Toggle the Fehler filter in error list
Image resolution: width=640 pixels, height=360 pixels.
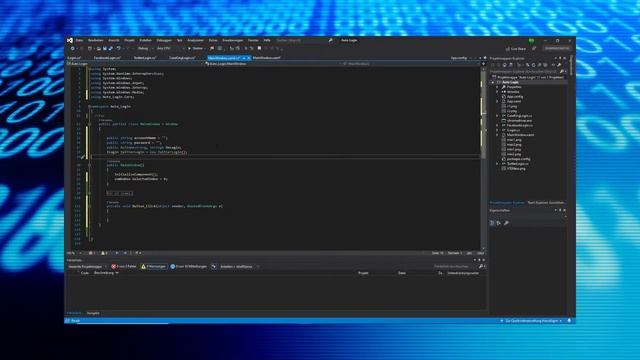coord(124,267)
